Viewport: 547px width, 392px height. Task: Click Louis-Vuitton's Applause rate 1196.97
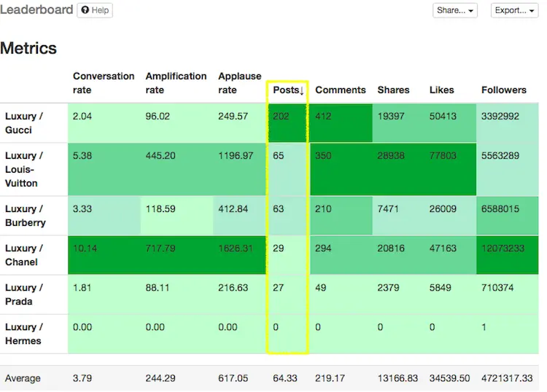coord(236,155)
